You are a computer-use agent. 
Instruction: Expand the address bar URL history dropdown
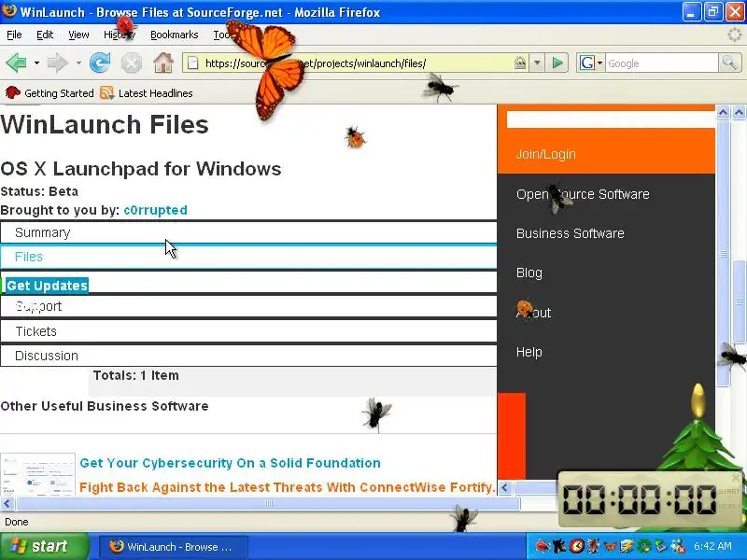click(537, 63)
